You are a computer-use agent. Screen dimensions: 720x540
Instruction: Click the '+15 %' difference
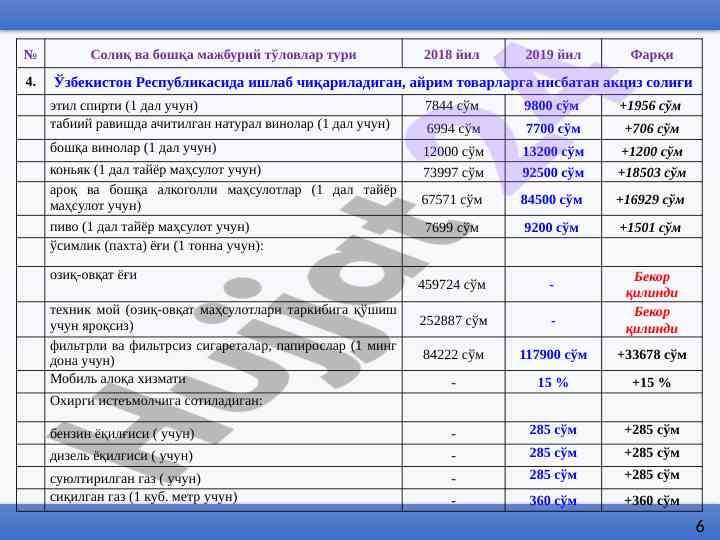[x=652, y=382]
